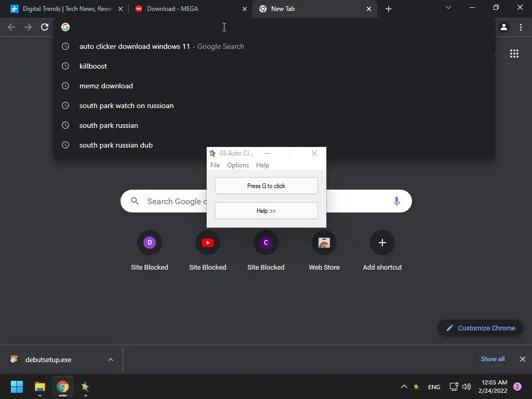
Task: Select the 'south park russian' suggestion
Action: click(274, 125)
